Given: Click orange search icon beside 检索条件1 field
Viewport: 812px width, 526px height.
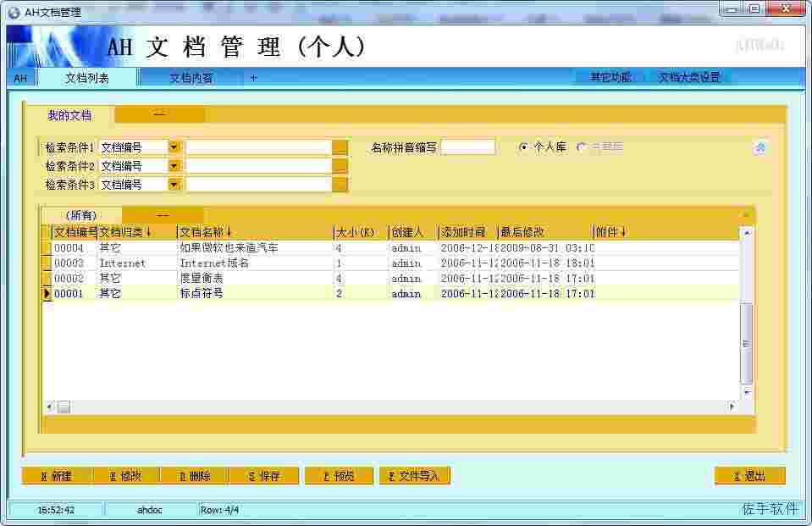Looking at the screenshot, I should click(340, 147).
